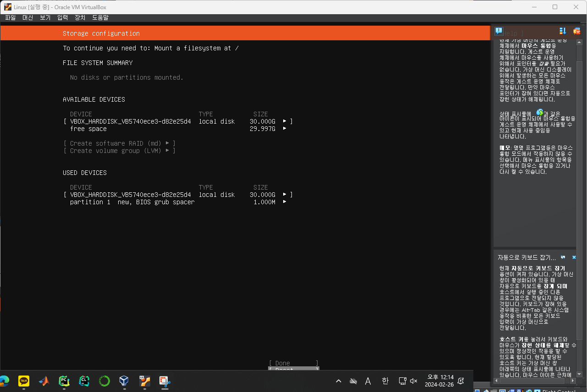Select Create volume group (LVM)

pos(119,151)
